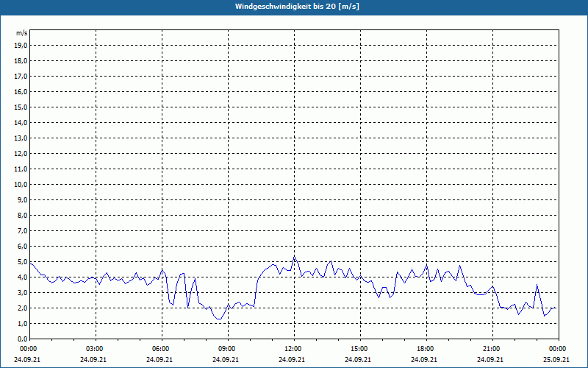Select the 16,0 y-axis label
Image resolution: width=588 pixels, height=368 pixels.
coord(21,91)
